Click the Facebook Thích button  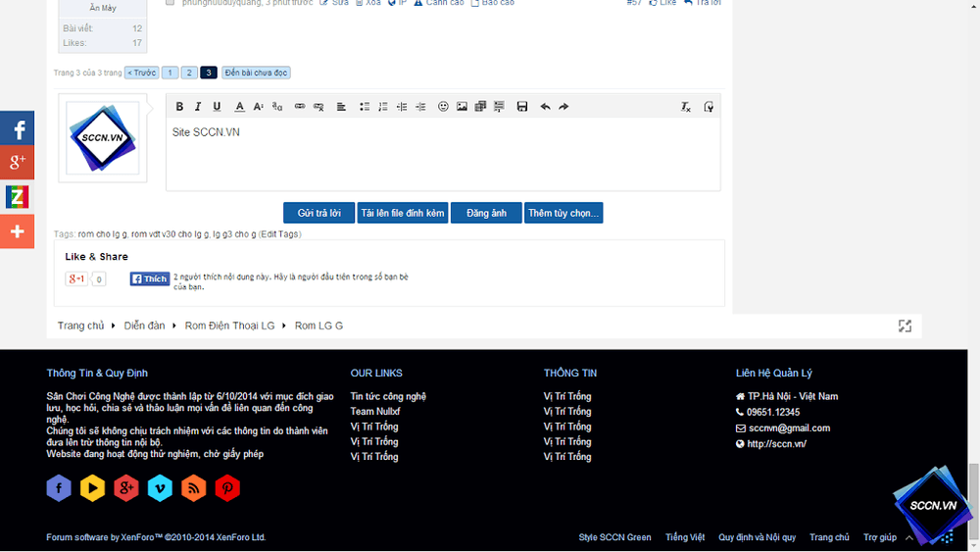[x=149, y=278]
